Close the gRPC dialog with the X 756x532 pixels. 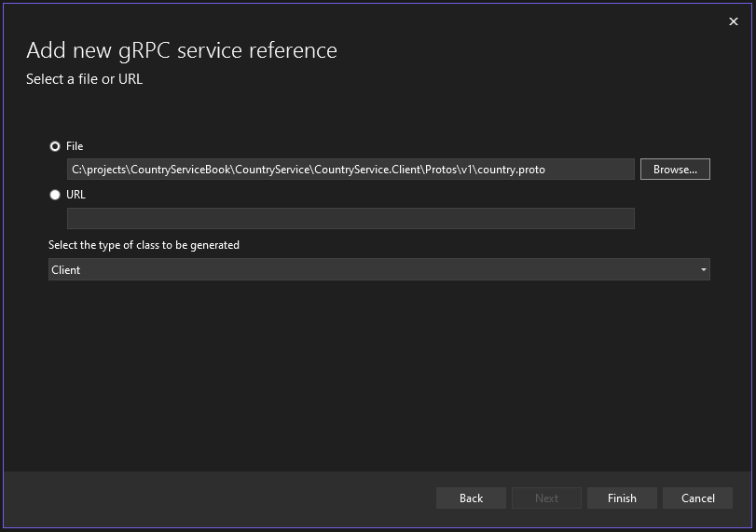[733, 21]
